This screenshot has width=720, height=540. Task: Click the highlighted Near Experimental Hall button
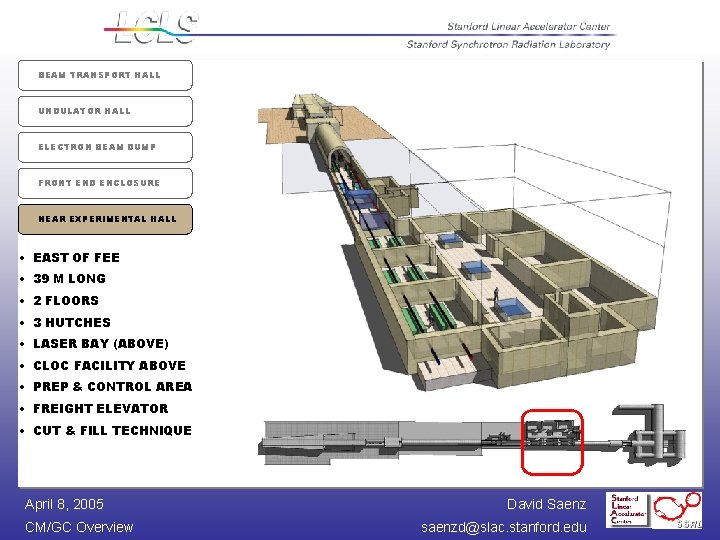[105, 219]
